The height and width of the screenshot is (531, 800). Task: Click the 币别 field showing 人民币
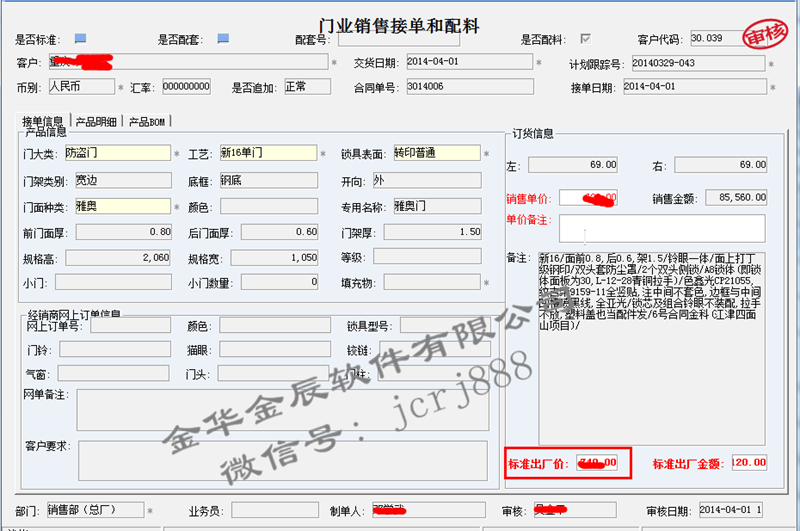pyautogui.click(x=80, y=87)
